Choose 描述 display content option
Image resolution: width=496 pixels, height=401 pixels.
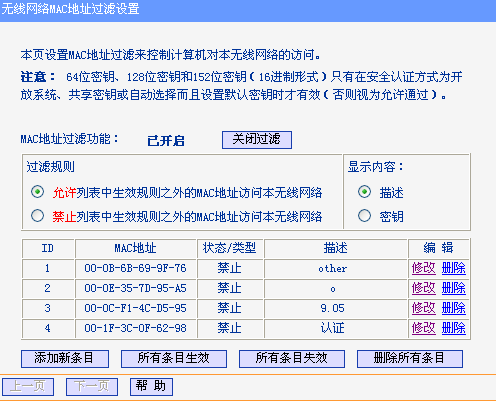pos(364,192)
